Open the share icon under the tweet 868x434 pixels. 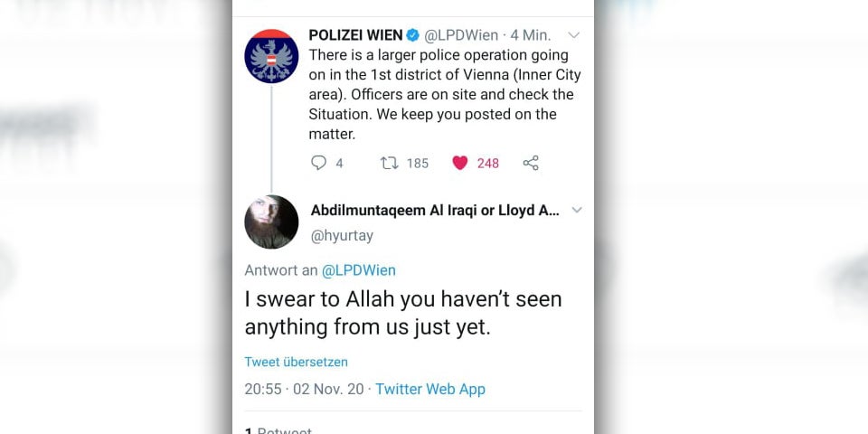coord(531,163)
